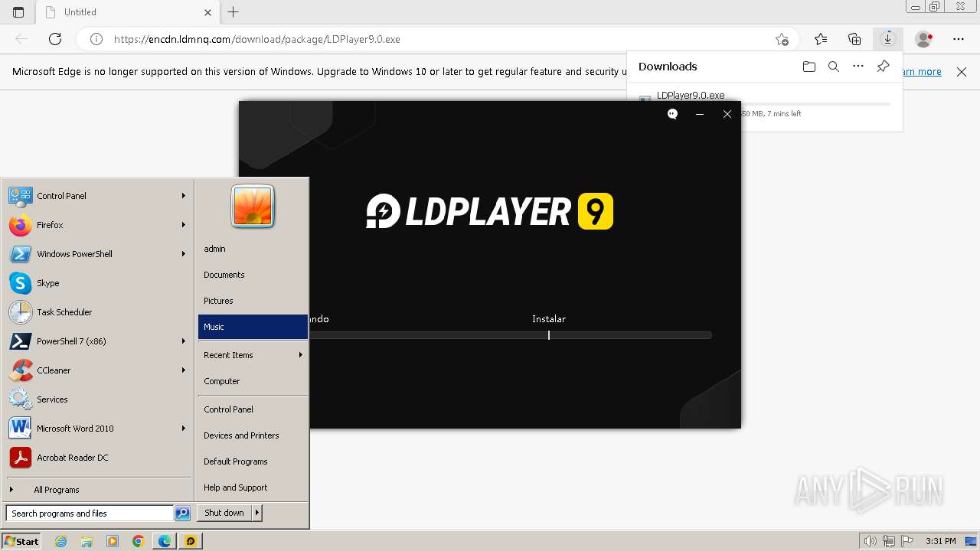The image size is (980, 551).
Task: Open Task Scheduler from the Start menu
Action: [97, 312]
